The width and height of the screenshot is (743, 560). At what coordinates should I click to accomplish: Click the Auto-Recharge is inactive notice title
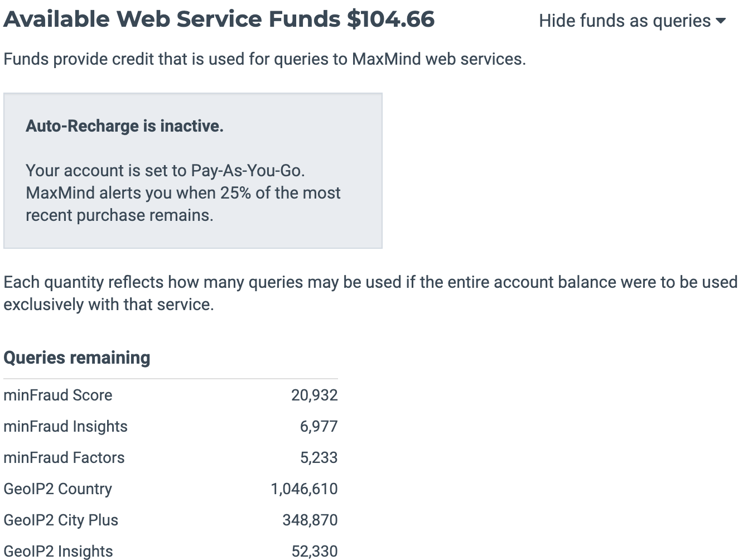124,126
